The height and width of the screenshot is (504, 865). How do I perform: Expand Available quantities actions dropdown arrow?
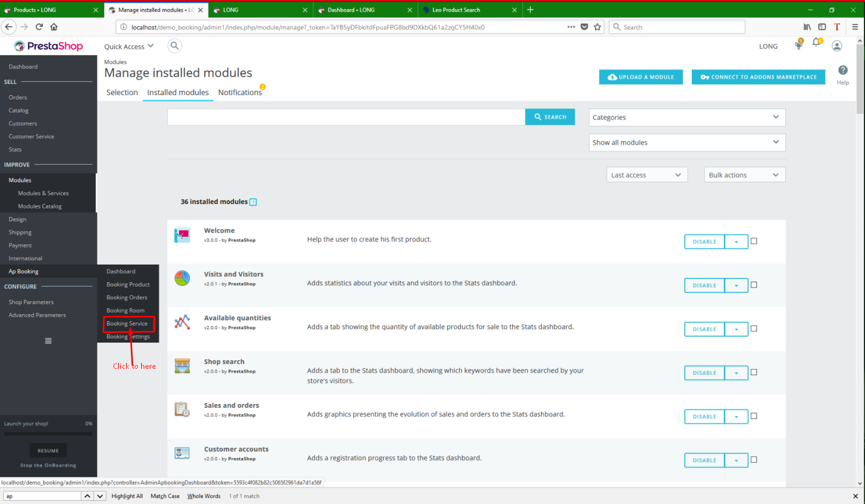tap(736, 329)
